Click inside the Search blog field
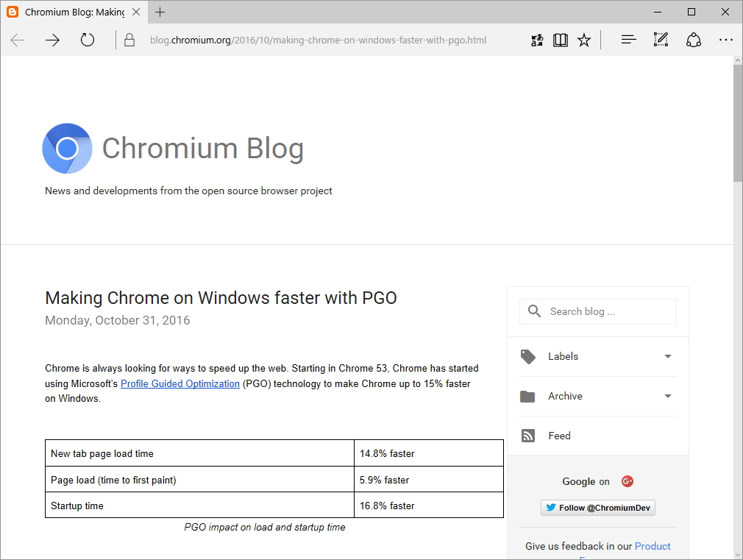Viewport: 743px width, 560px height. (597, 311)
